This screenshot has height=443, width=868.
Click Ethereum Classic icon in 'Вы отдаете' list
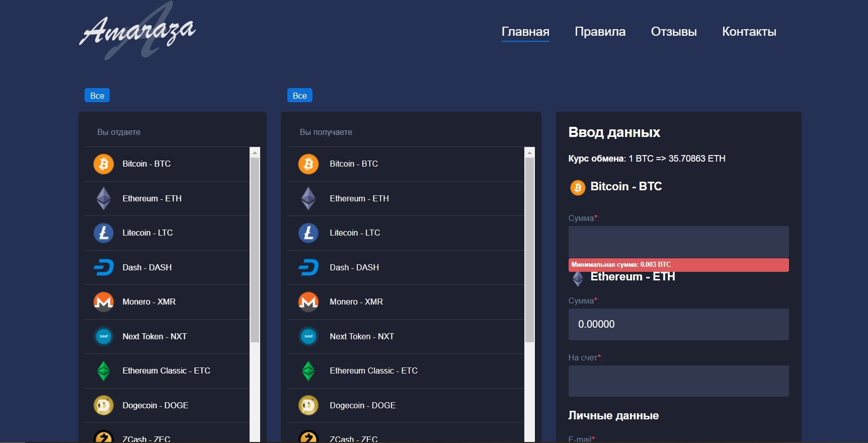(x=104, y=371)
